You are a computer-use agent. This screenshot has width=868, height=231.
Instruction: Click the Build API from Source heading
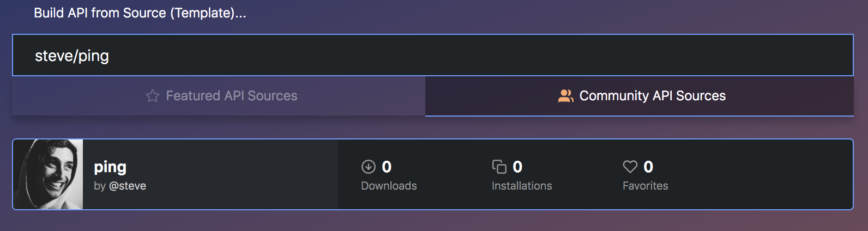click(x=140, y=13)
